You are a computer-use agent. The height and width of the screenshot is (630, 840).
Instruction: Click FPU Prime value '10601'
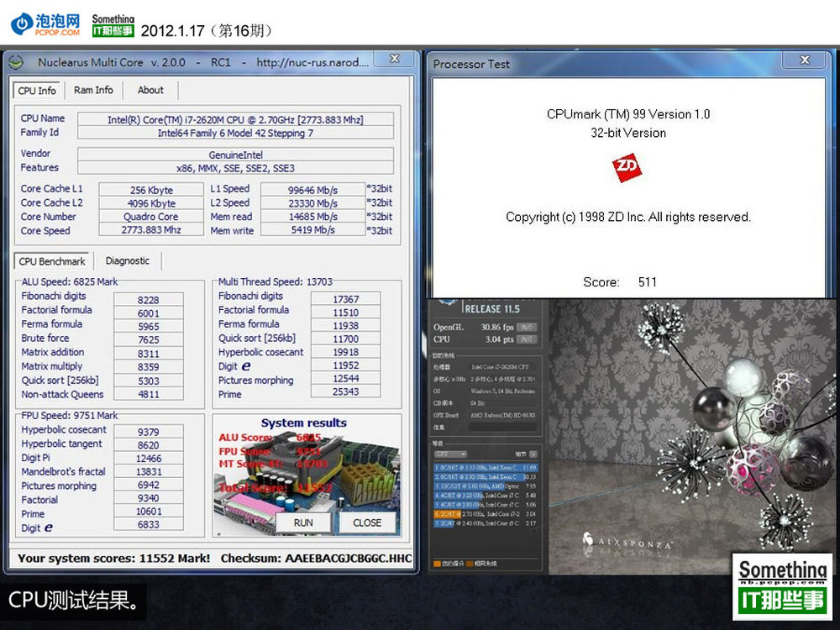149,512
